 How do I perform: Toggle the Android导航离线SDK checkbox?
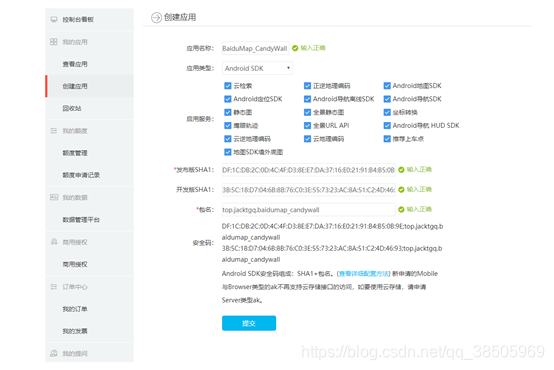point(307,99)
